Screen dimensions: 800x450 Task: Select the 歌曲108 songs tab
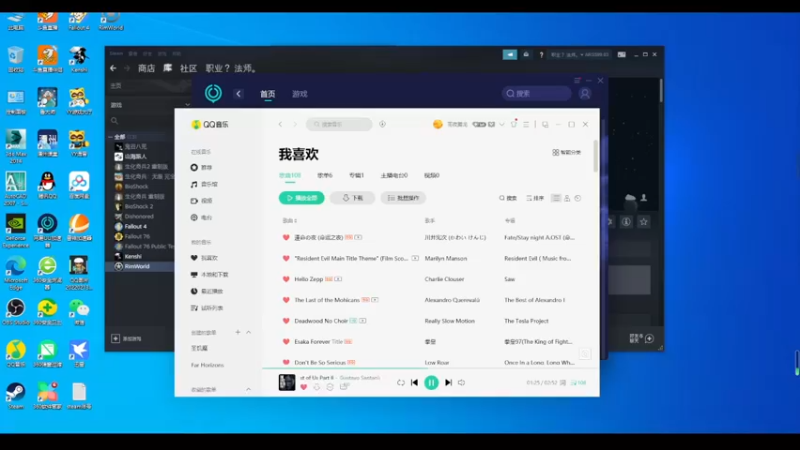tap(290, 175)
